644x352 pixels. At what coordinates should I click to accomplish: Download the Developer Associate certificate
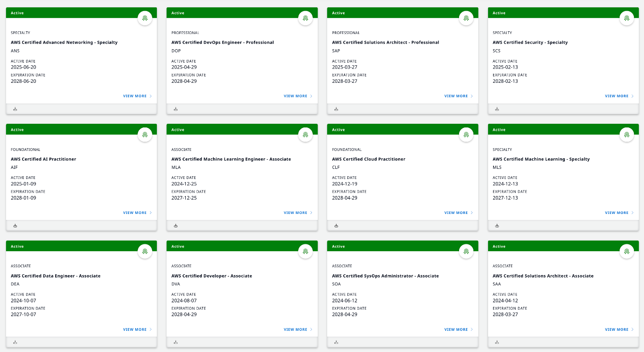pos(176,342)
